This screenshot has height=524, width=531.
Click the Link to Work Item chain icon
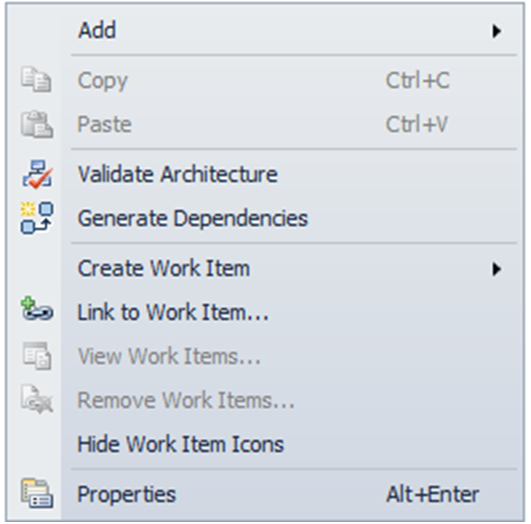tap(37, 309)
